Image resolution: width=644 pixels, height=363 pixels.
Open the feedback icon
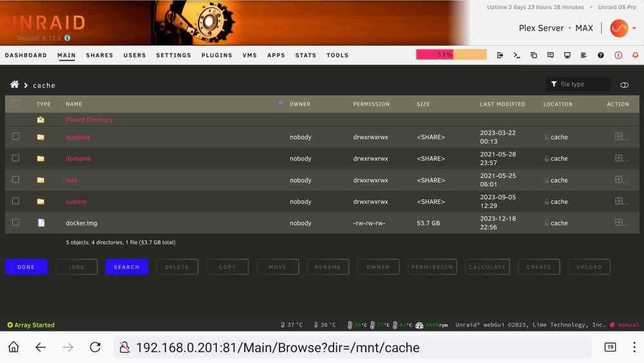(551, 55)
